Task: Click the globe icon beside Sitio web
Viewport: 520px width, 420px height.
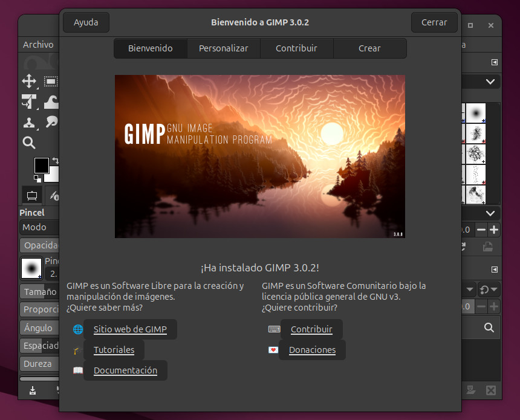Action: [78, 329]
